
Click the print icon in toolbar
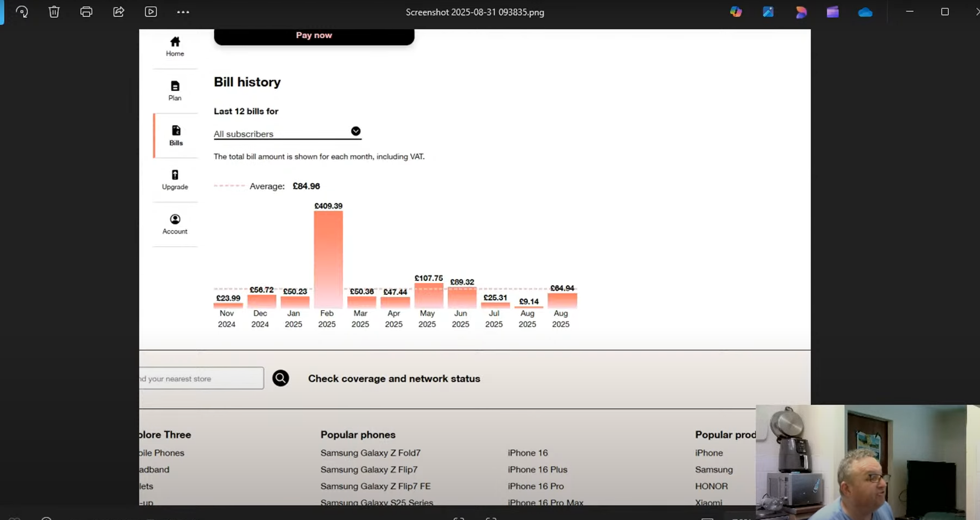86,11
